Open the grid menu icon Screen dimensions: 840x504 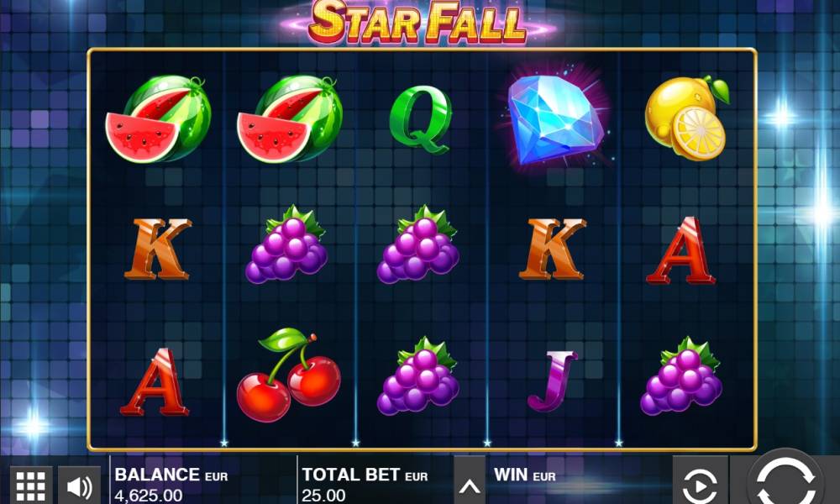(x=30, y=486)
